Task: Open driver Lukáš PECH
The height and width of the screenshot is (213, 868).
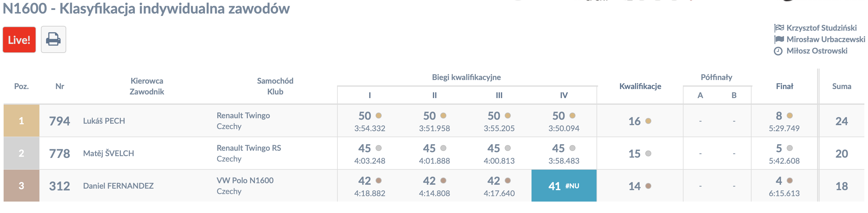Action: [104, 121]
